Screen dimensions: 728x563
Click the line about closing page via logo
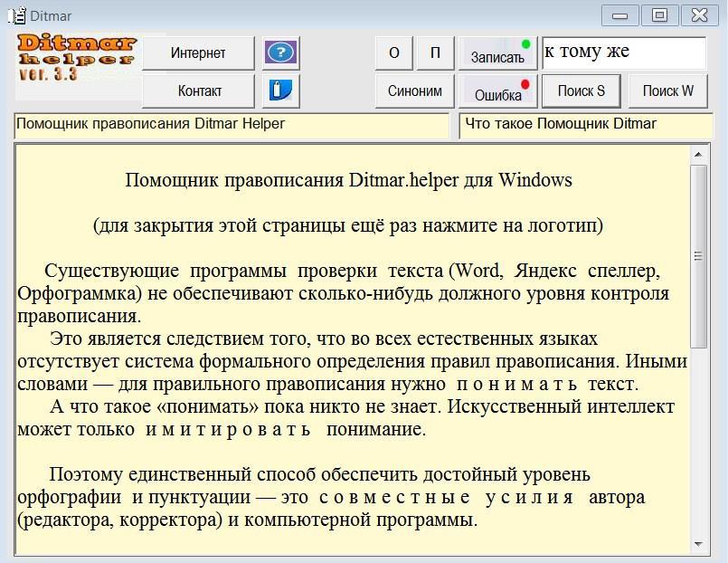coord(348,225)
